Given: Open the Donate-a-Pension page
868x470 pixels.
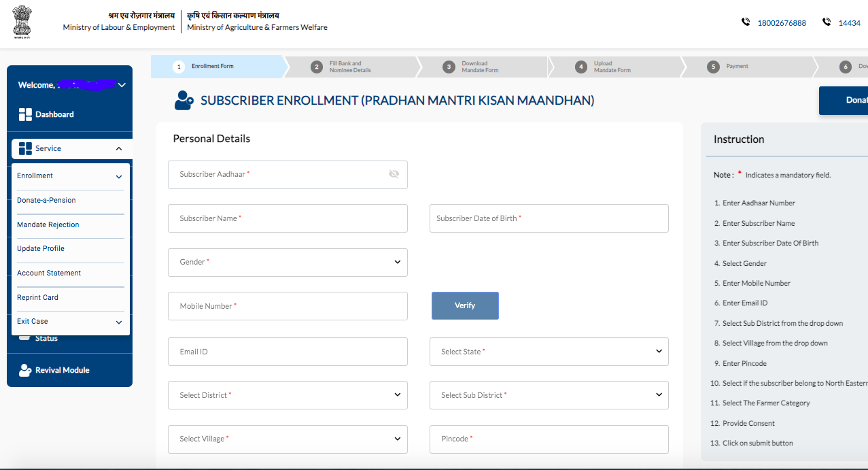Looking at the screenshot, I should point(46,200).
